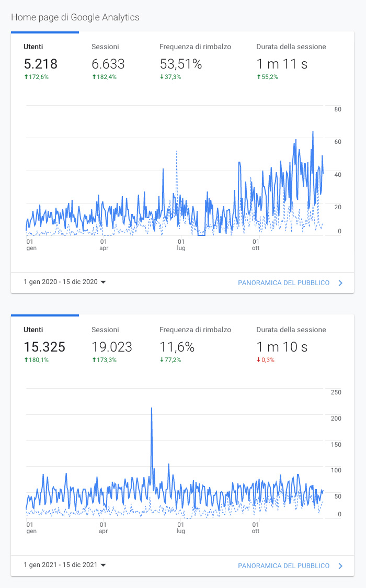The width and height of the screenshot is (366, 588).
Task: Click the 5.218 users value
Action: pyautogui.click(x=40, y=64)
